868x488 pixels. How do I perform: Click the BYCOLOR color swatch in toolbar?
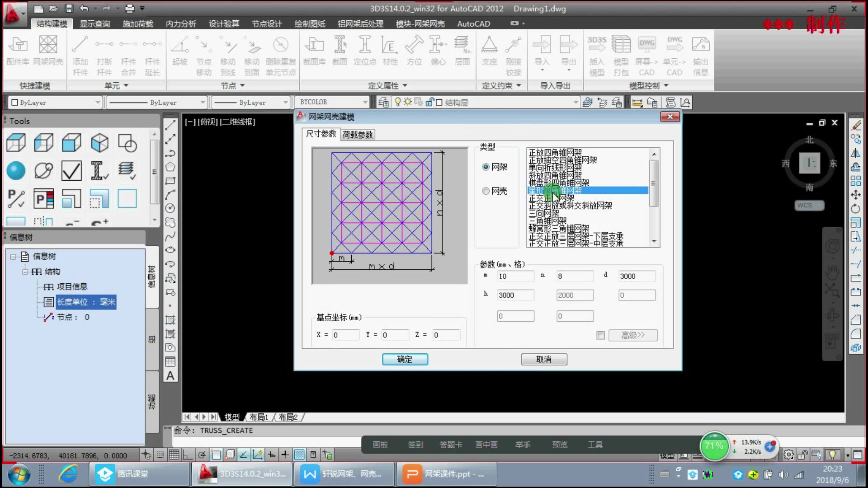tap(331, 102)
